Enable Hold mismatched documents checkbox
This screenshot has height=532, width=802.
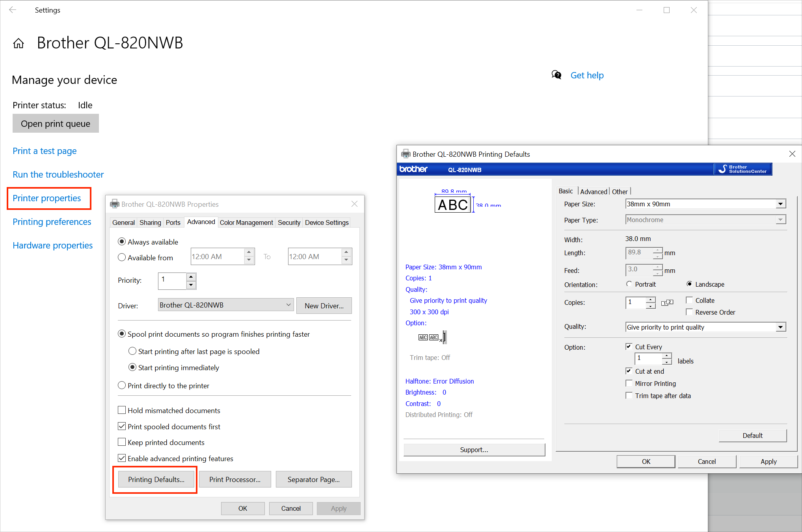[x=122, y=410]
